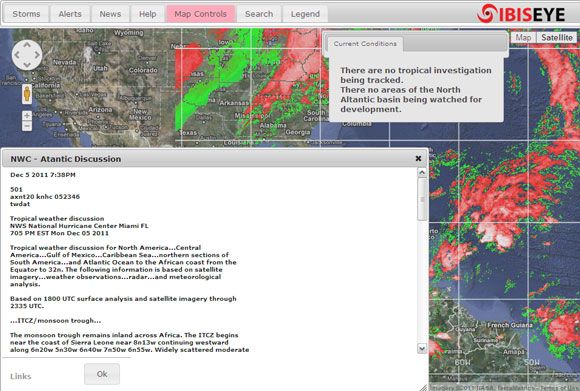Open the Map Controls menu

click(200, 14)
